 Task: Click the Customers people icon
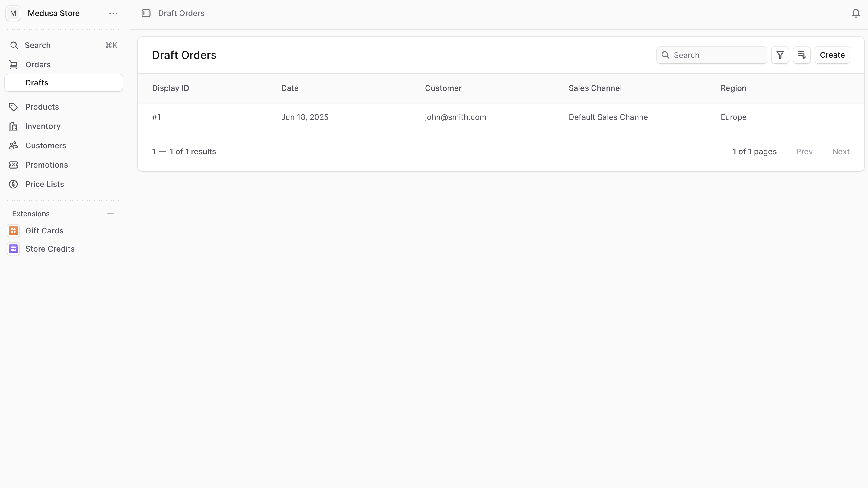click(x=13, y=146)
